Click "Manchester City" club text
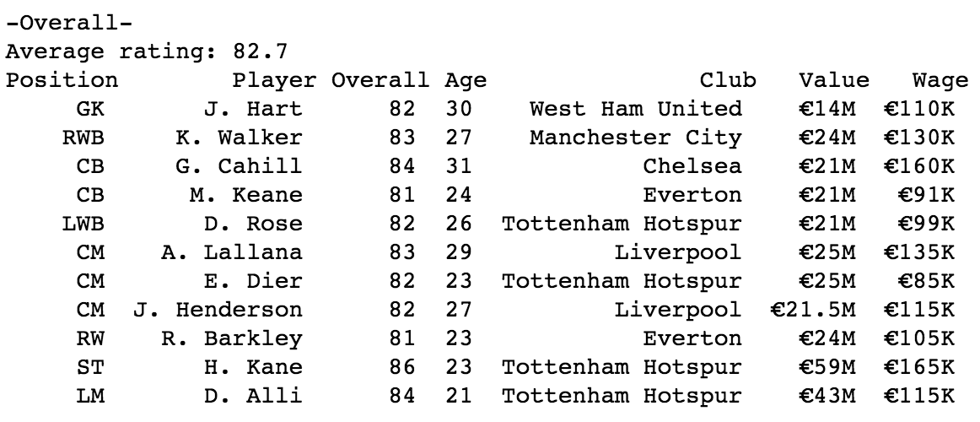980x422 pixels. pyautogui.click(x=636, y=138)
